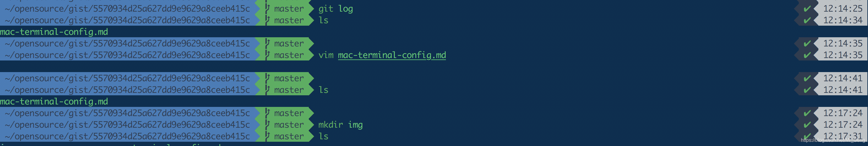Click the green checkmark beside 12:14:25
Image resolution: width=868 pixels, height=146 pixels.
(807, 9)
